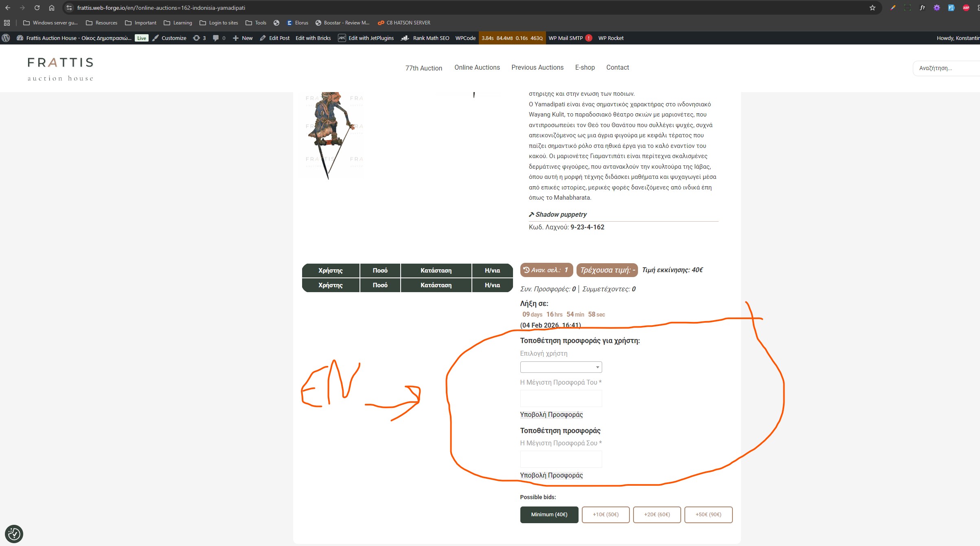Click the browser reload icon
This screenshot has height=546, width=980.
pos(37,8)
